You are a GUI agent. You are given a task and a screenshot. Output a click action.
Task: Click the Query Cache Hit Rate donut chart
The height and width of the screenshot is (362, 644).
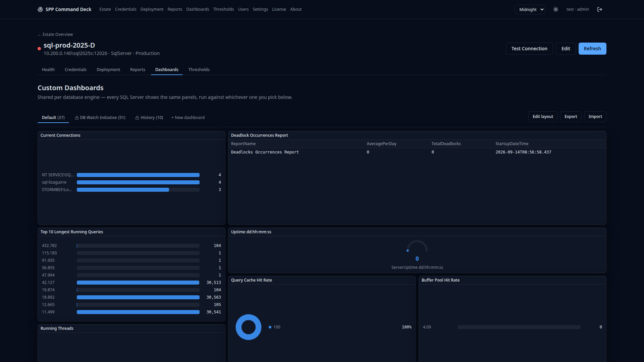[249, 327]
